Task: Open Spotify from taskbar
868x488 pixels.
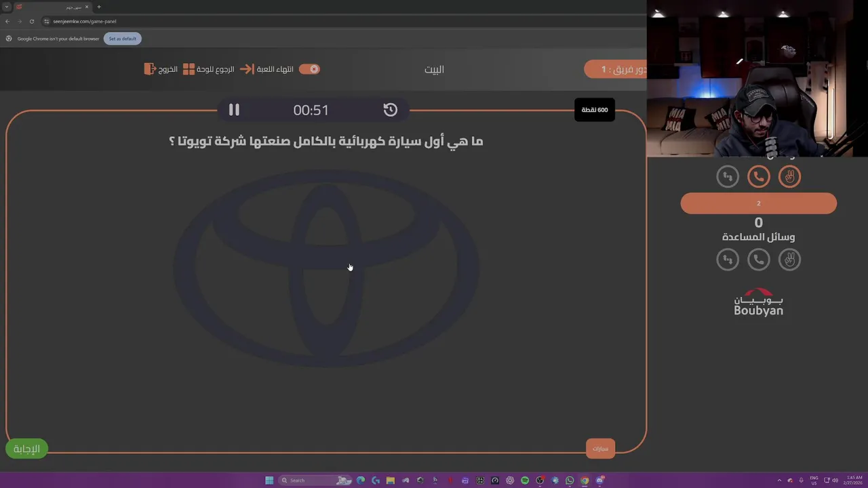Action: [525, 481]
